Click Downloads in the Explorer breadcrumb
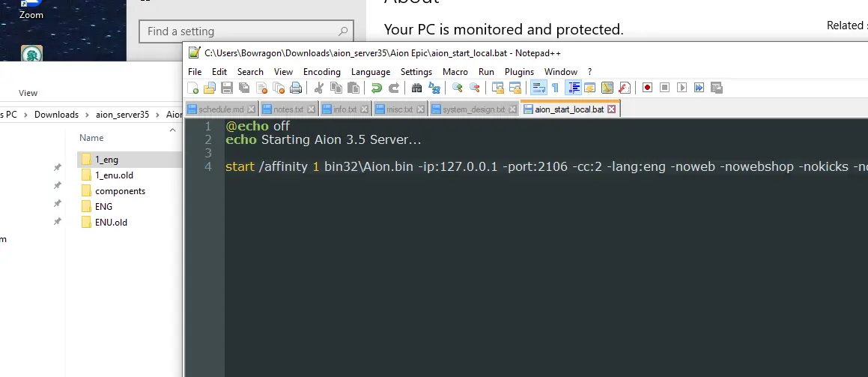 56,115
